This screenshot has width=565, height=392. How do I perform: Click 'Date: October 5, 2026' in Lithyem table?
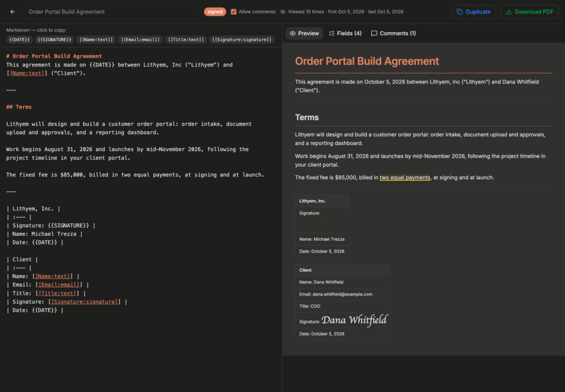[322, 251]
